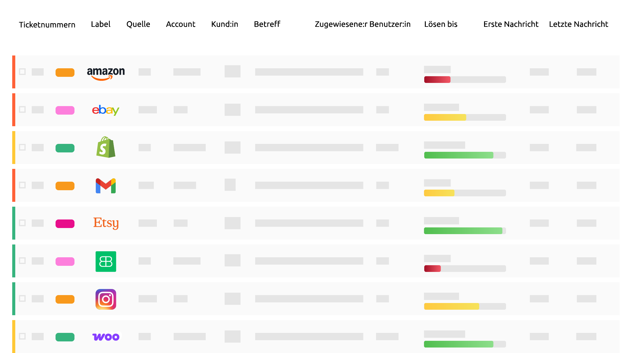
Task: Check the Shopify ticket checkbox
Action: (x=22, y=147)
